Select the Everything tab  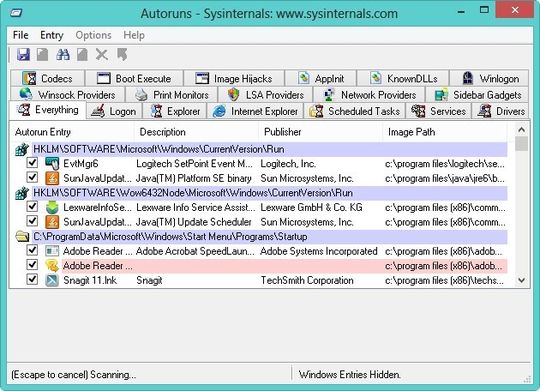(x=48, y=110)
